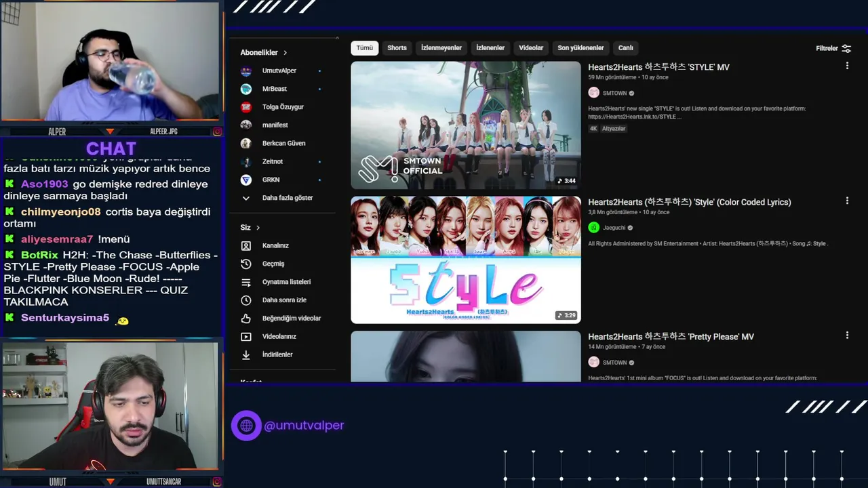Open Beğendiğim videolar thumbs-up icon
The width and height of the screenshot is (868, 488).
pos(246,318)
